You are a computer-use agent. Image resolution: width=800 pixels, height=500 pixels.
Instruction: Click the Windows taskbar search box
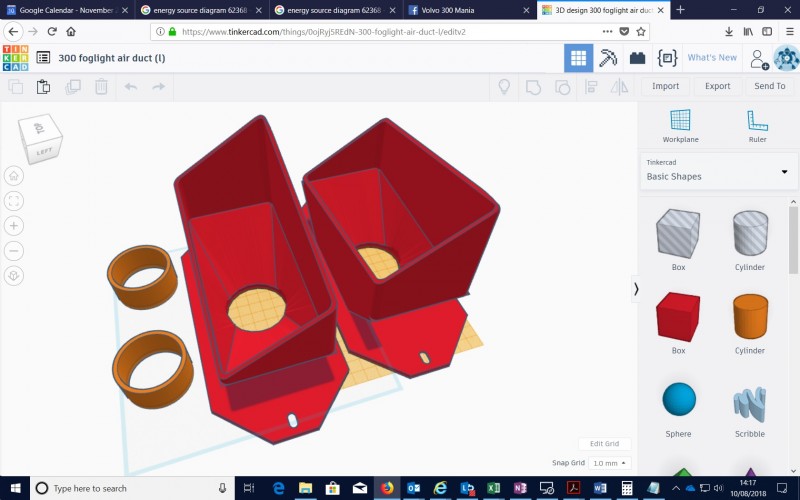pyautogui.click(x=132, y=488)
